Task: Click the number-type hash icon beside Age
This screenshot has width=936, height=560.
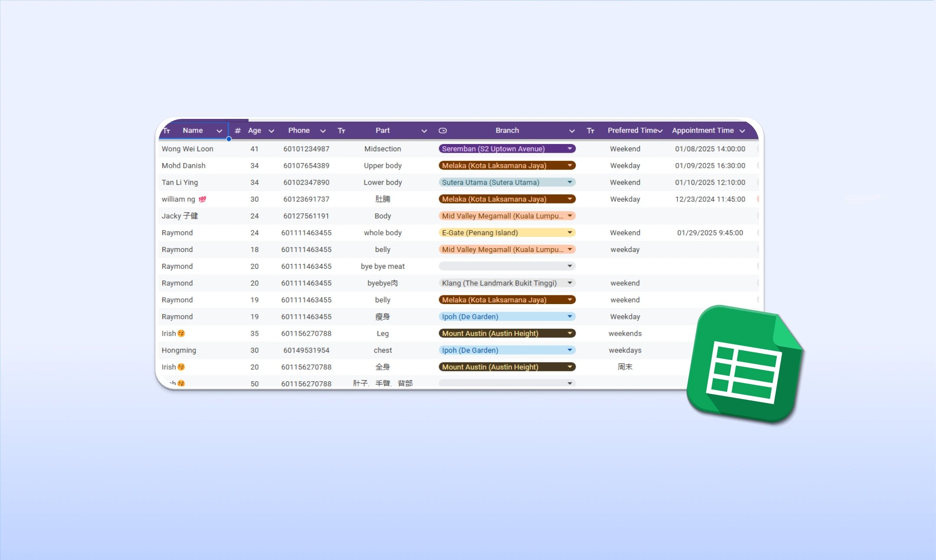Action: pyautogui.click(x=237, y=131)
